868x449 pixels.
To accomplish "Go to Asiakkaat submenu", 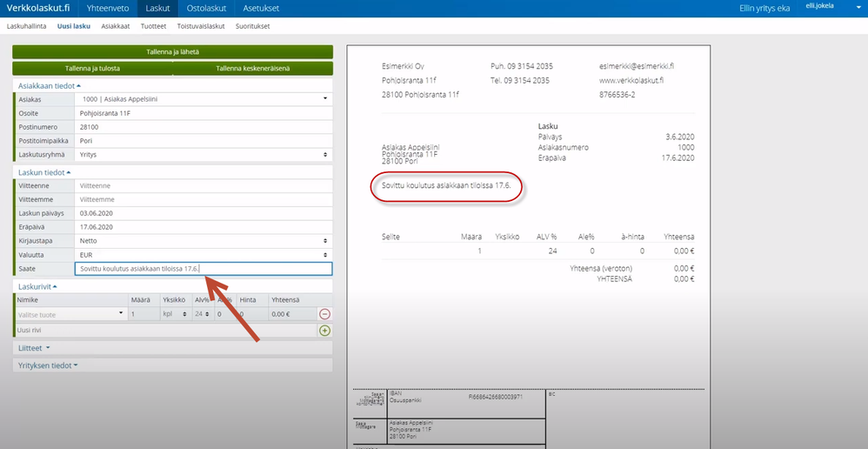I will click(116, 26).
